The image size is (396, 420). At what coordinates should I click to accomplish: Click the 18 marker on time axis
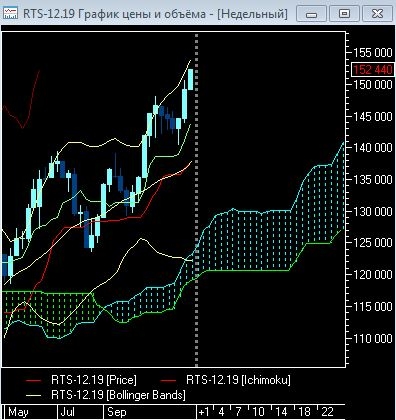304,412
